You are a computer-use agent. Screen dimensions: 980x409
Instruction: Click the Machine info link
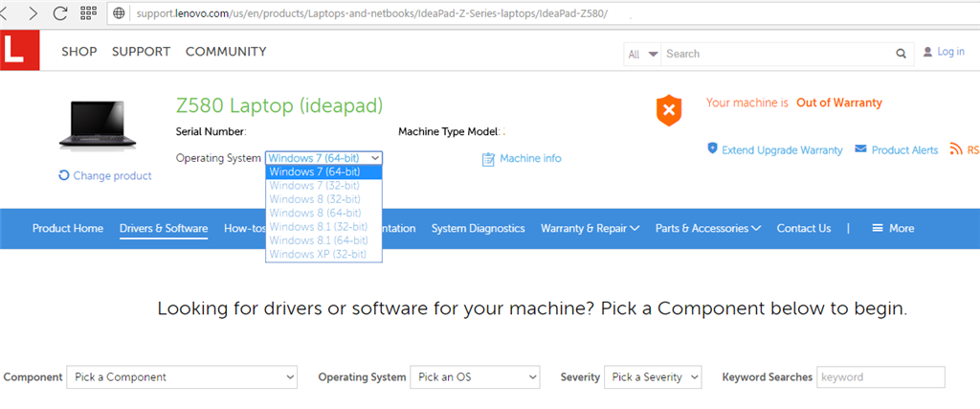tap(530, 158)
